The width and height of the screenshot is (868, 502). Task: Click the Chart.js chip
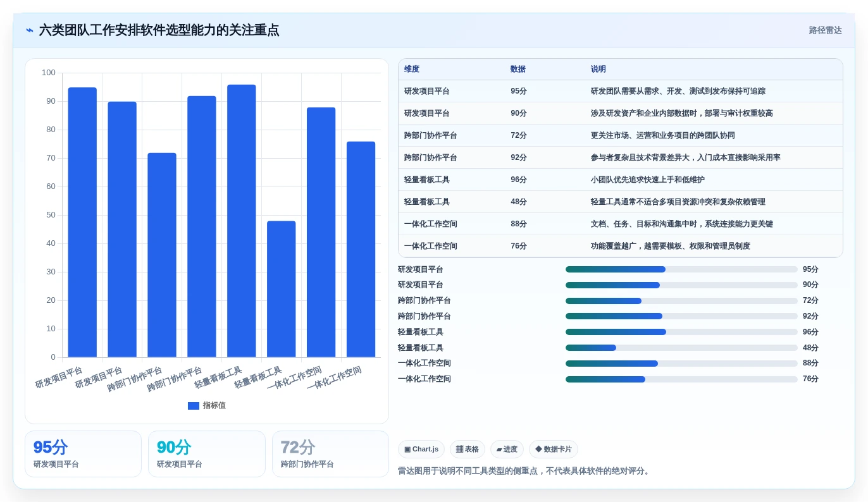(421, 450)
